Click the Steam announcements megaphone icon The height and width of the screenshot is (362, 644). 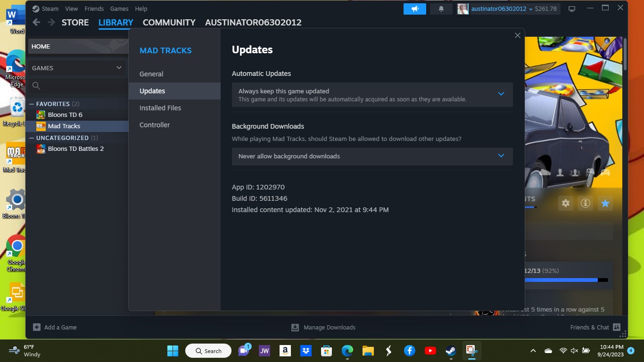click(x=415, y=8)
